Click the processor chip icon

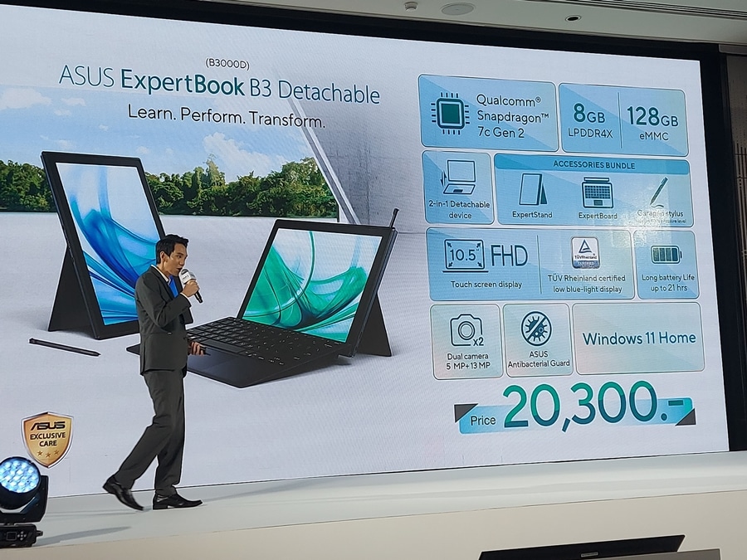tap(450, 114)
